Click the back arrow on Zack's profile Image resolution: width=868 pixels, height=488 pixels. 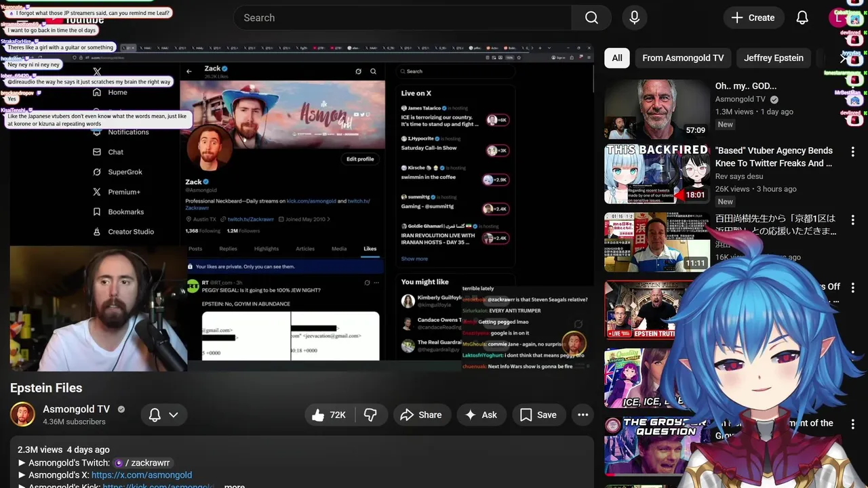click(x=189, y=71)
